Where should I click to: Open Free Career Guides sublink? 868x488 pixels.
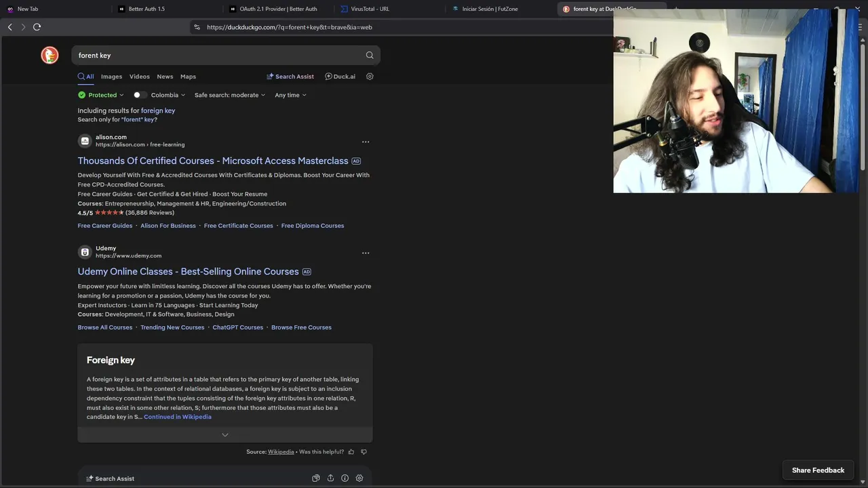tap(105, 226)
